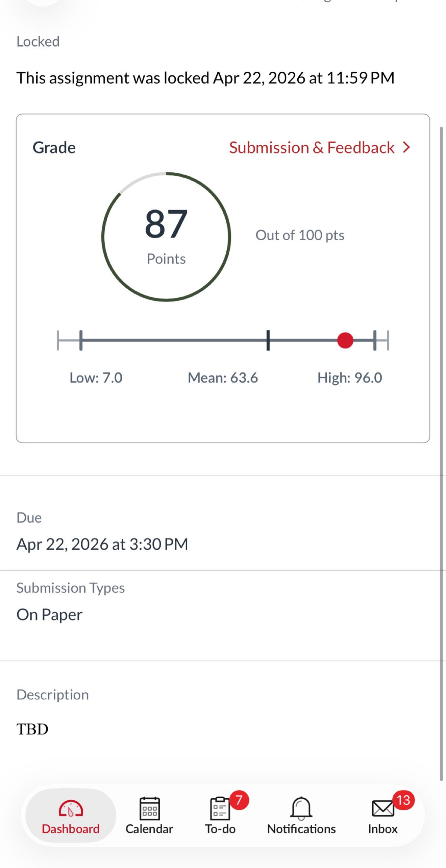Select the Dashboard tab label
The width and height of the screenshot is (446, 868).
71,829
